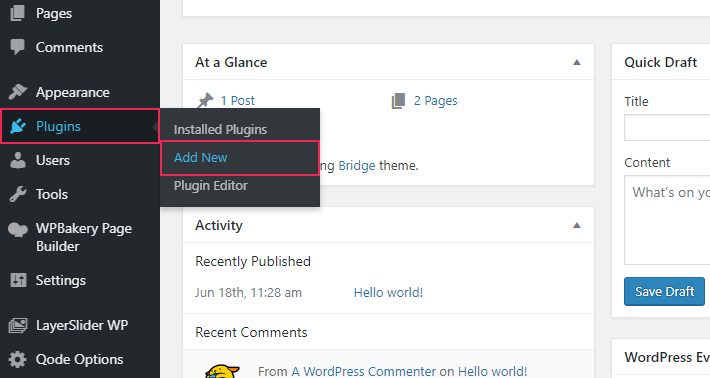
Task: Open Installed Plugins submenu item
Action: tap(221, 129)
